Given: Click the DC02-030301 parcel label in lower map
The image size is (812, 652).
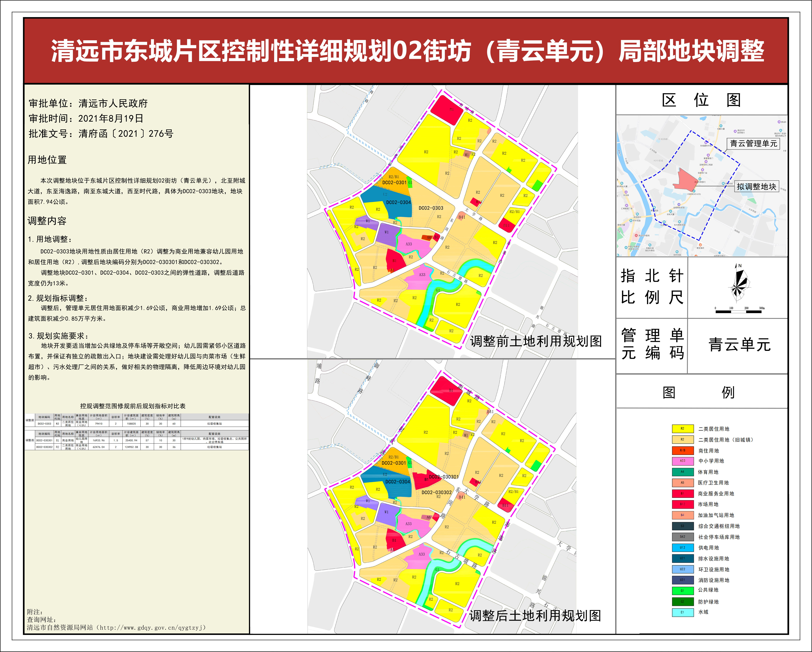Looking at the screenshot, I should coord(444,477).
